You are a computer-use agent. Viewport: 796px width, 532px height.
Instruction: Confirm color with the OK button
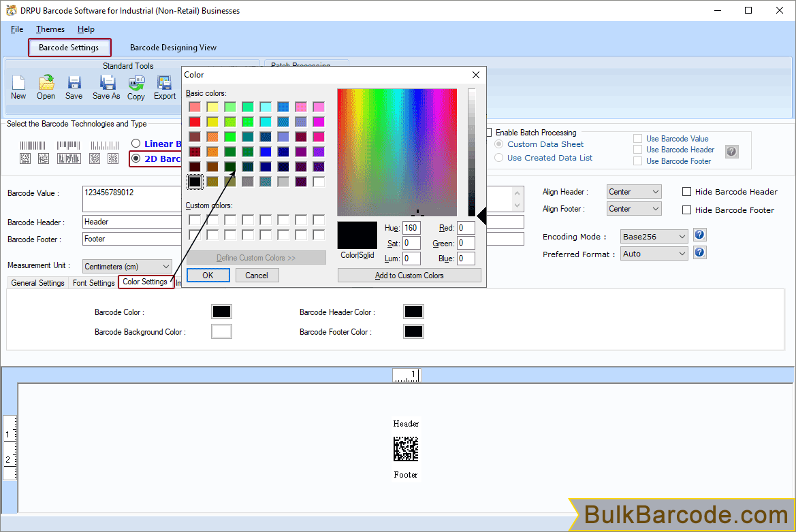pyautogui.click(x=208, y=276)
